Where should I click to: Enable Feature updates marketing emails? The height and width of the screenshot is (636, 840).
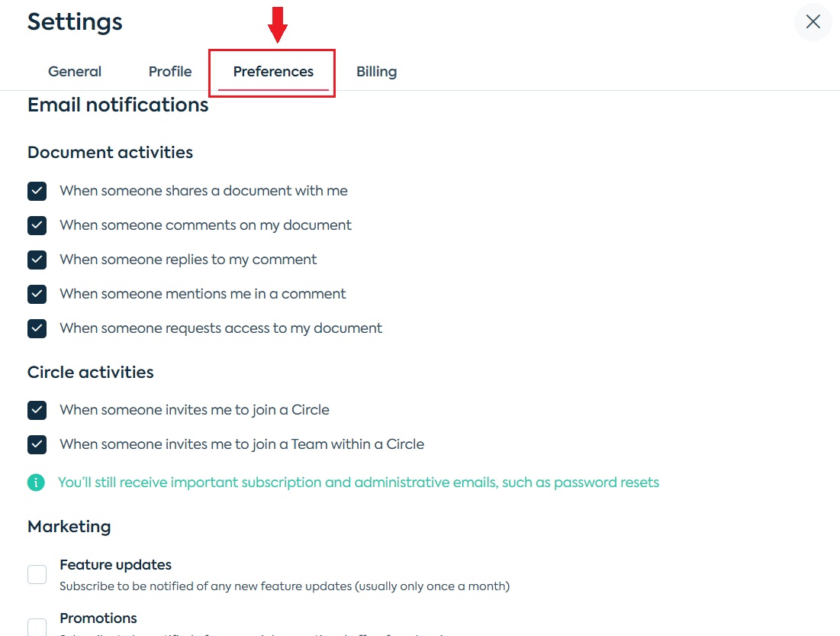(37, 574)
